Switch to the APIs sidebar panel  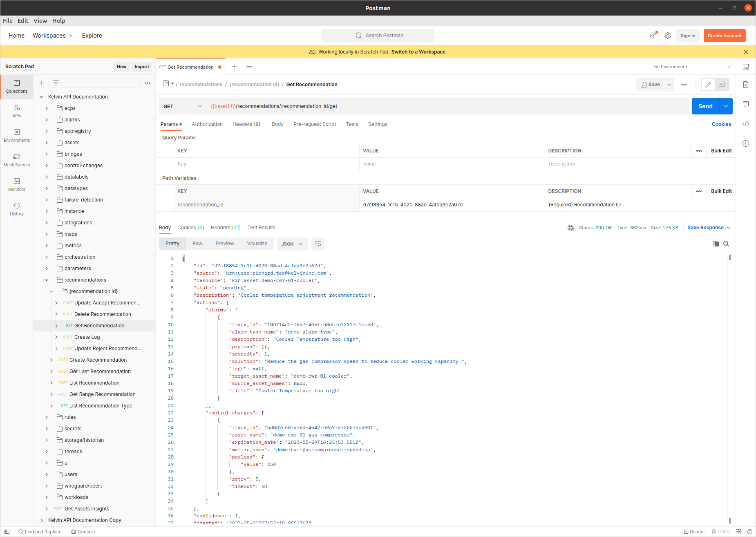click(16, 111)
